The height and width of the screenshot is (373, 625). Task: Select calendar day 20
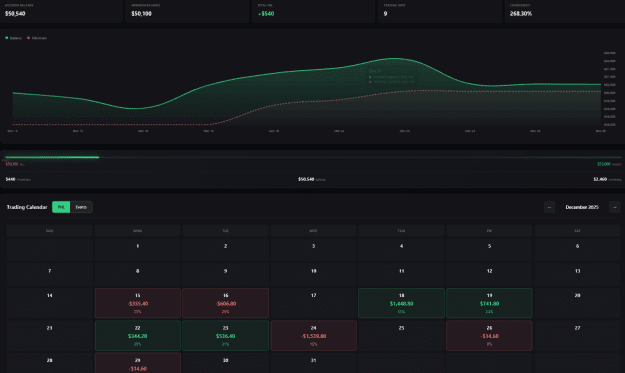(578, 303)
